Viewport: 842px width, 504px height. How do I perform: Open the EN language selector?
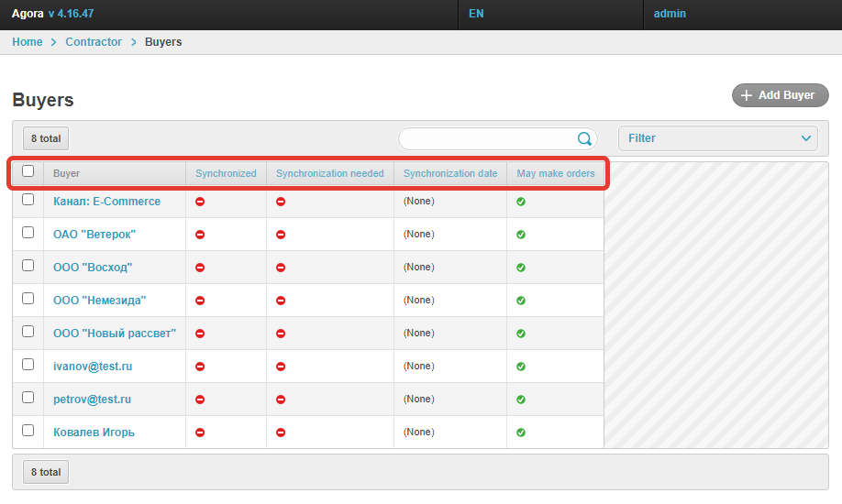[x=476, y=15]
